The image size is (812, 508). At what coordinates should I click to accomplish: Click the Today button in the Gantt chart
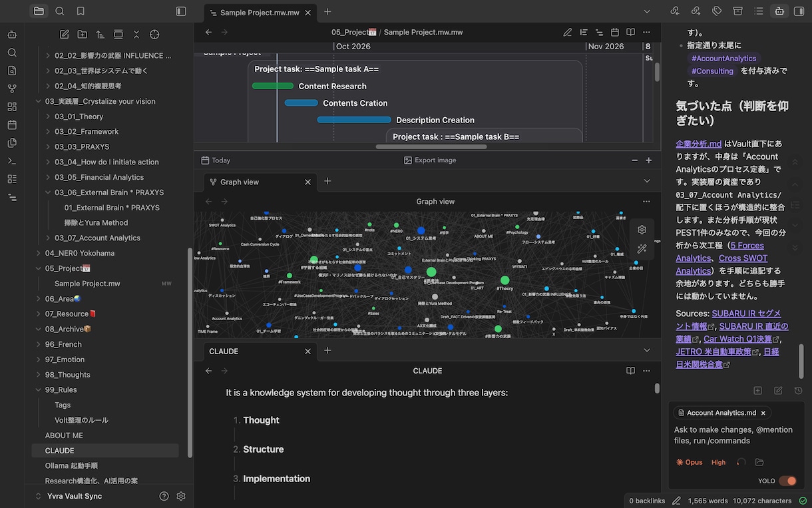click(216, 160)
